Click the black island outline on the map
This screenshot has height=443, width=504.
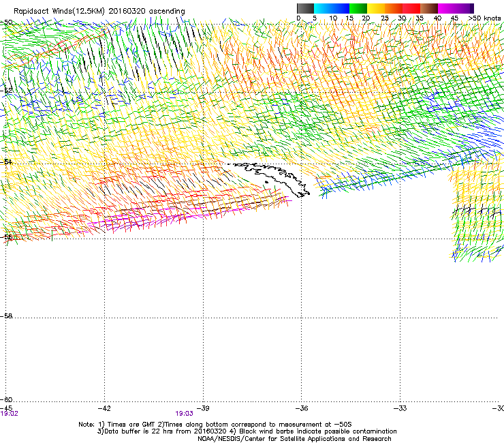(270, 179)
